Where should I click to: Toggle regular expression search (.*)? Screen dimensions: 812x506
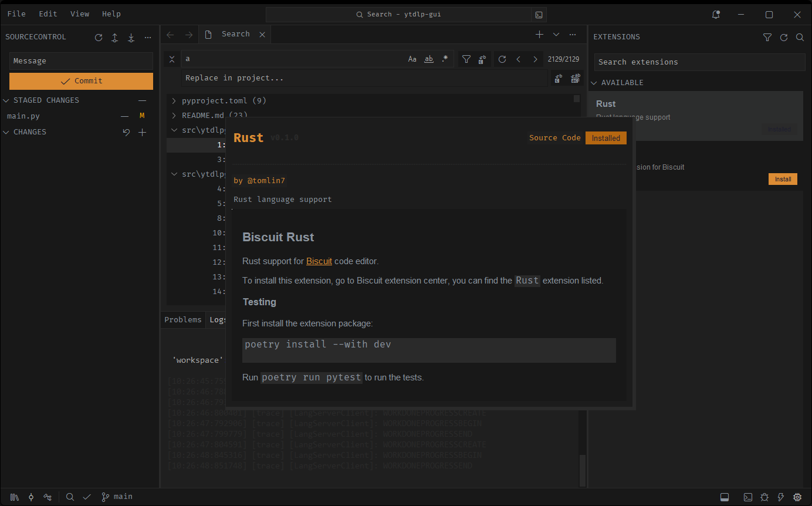pyautogui.click(x=445, y=59)
